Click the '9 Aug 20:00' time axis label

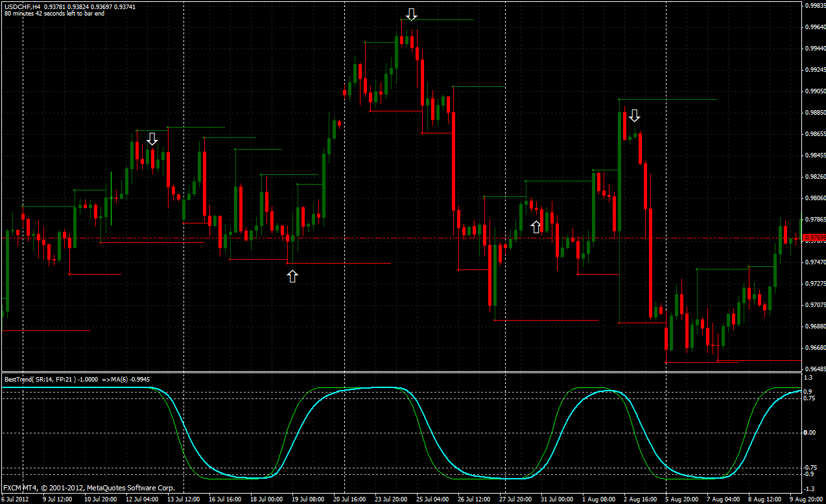click(x=805, y=499)
